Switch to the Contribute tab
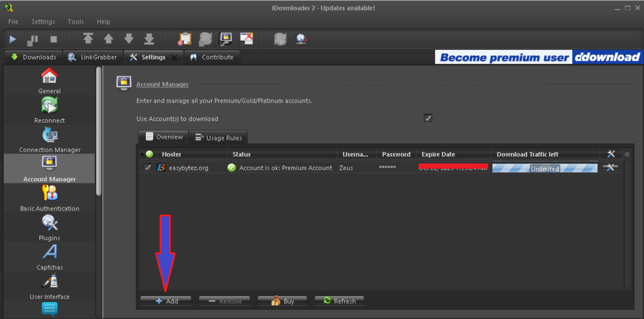644x319 pixels. (x=212, y=57)
